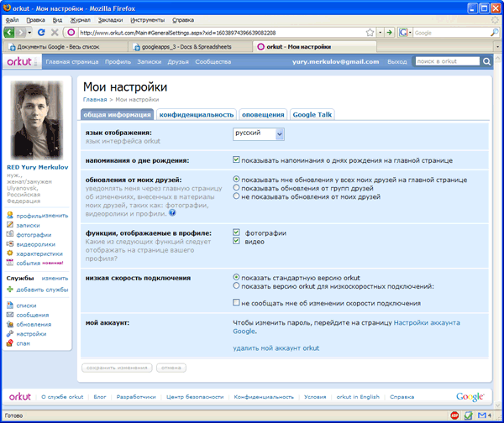Screen dimensions: 504x423
Task: Click the notepad icon beside записки
Action: click(x=10, y=225)
